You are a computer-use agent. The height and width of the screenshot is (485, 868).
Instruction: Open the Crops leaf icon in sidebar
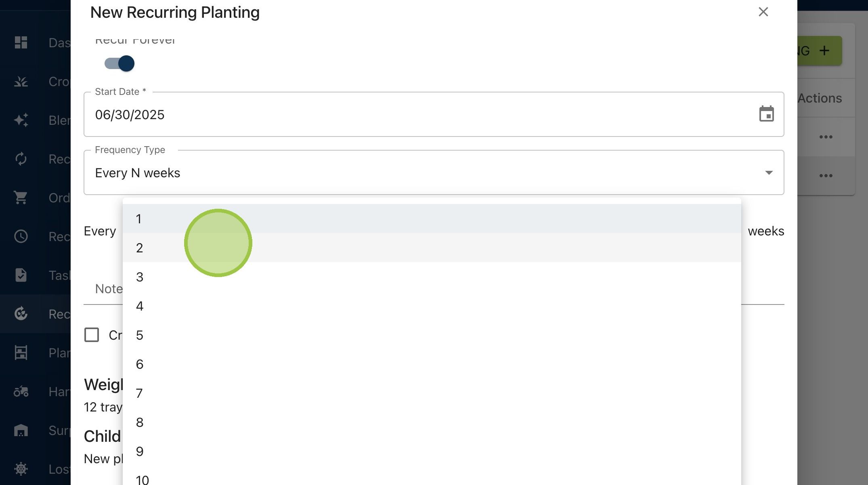pos(21,81)
